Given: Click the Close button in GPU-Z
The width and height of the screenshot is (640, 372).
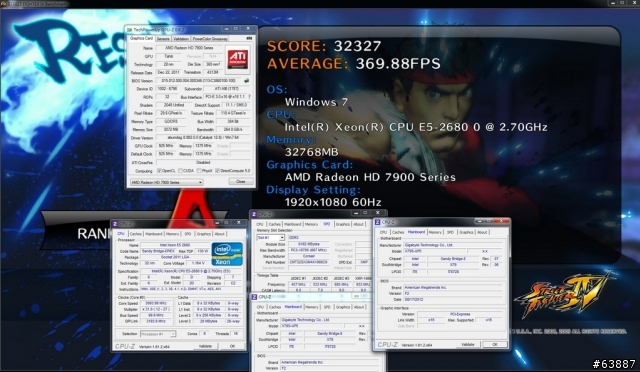Looking at the screenshot, I should coord(241,182).
